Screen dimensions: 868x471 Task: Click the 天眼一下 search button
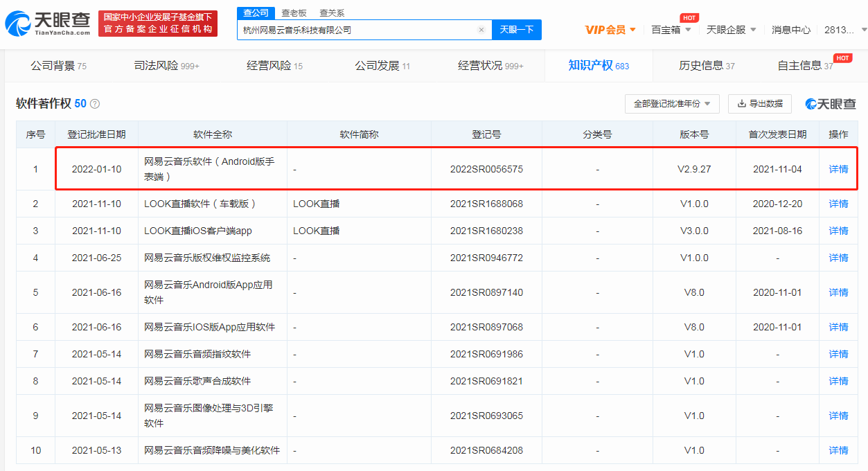click(x=517, y=30)
